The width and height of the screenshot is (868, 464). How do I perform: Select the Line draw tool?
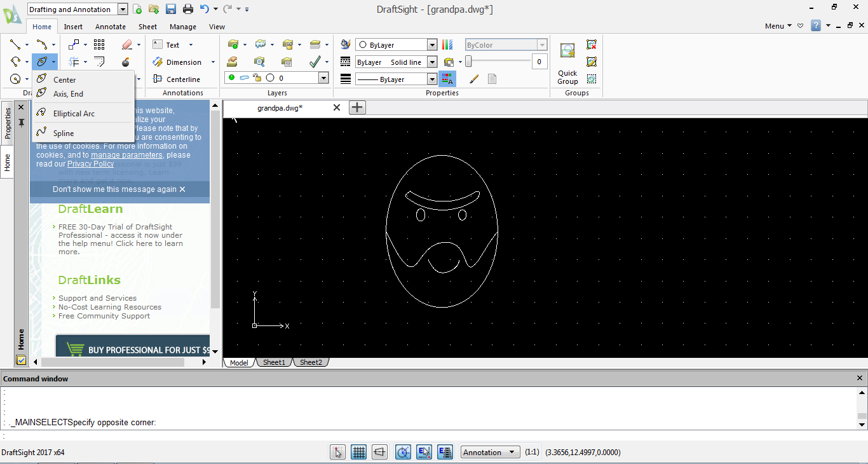tap(15, 44)
